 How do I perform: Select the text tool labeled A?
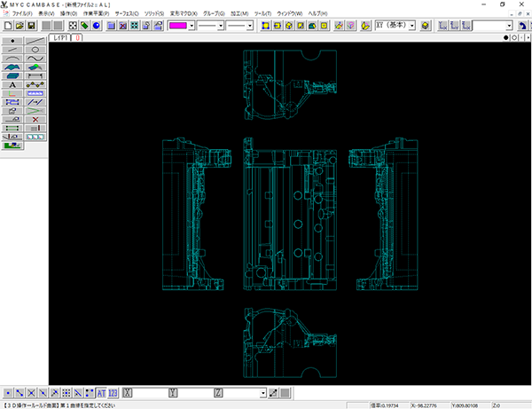coord(12,85)
